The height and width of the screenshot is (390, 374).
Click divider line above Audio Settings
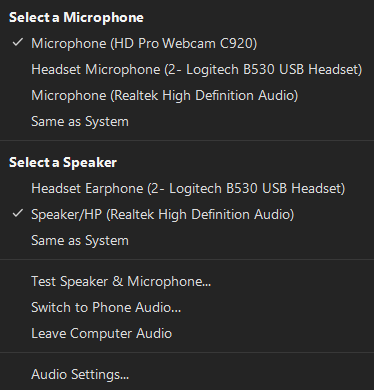(187, 352)
